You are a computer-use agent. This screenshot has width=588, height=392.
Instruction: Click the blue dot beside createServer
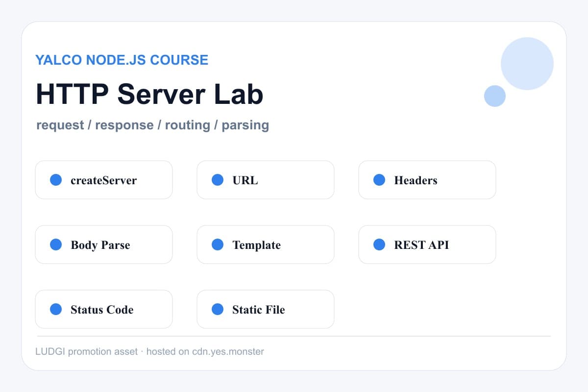[56, 180]
